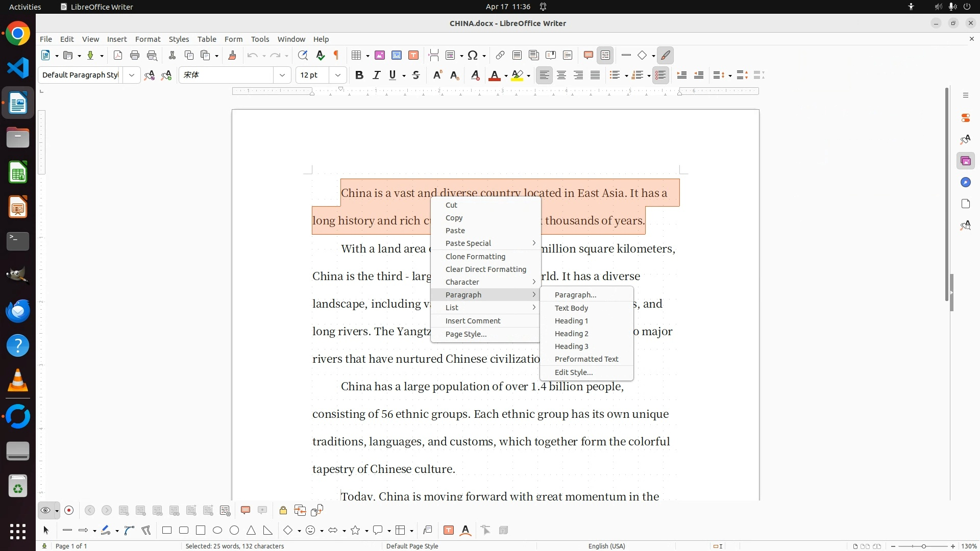The width and height of the screenshot is (980, 551).
Task: Open LibreOffice Calc from the dock
Action: pyautogui.click(x=18, y=173)
